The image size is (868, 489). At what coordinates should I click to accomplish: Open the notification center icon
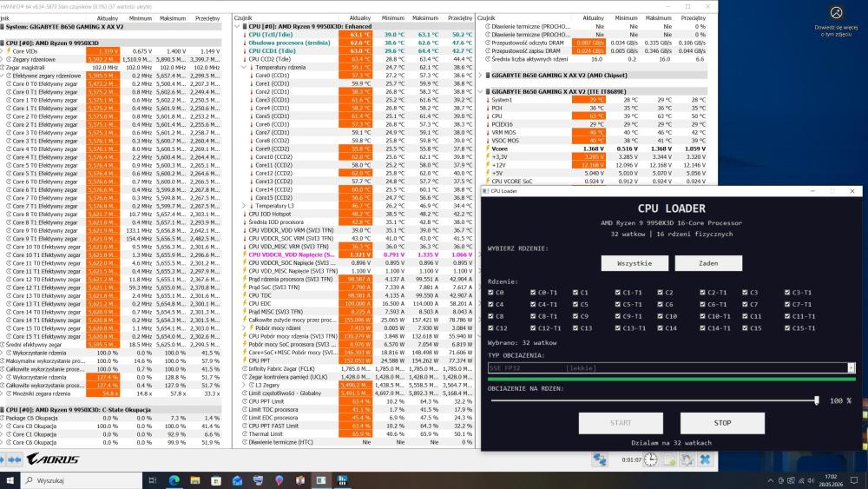tap(854, 480)
